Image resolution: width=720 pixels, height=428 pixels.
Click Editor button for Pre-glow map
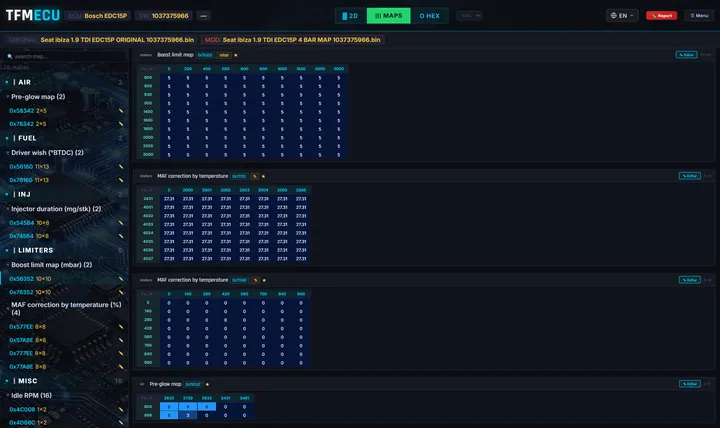click(x=690, y=384)
